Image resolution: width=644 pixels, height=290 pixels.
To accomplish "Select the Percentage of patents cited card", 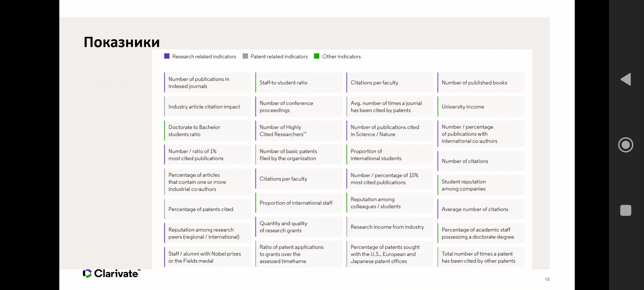I will click(208, 209).
